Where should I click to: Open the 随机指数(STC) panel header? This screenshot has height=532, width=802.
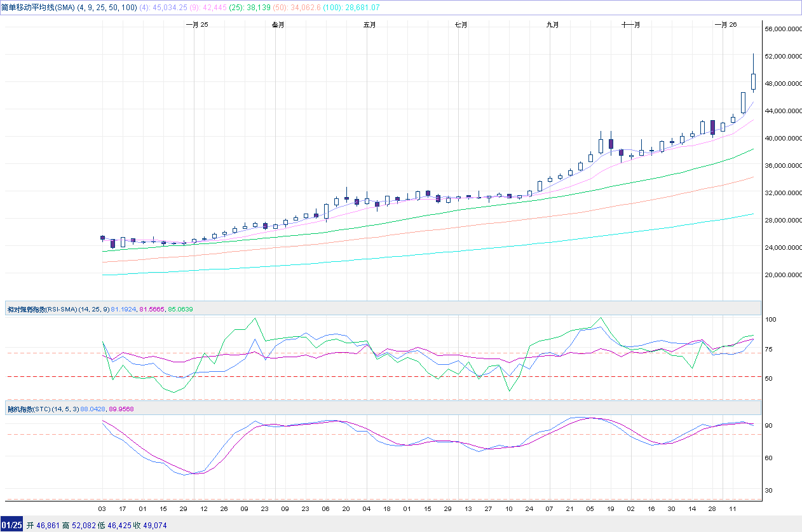(x=32, y=409)
